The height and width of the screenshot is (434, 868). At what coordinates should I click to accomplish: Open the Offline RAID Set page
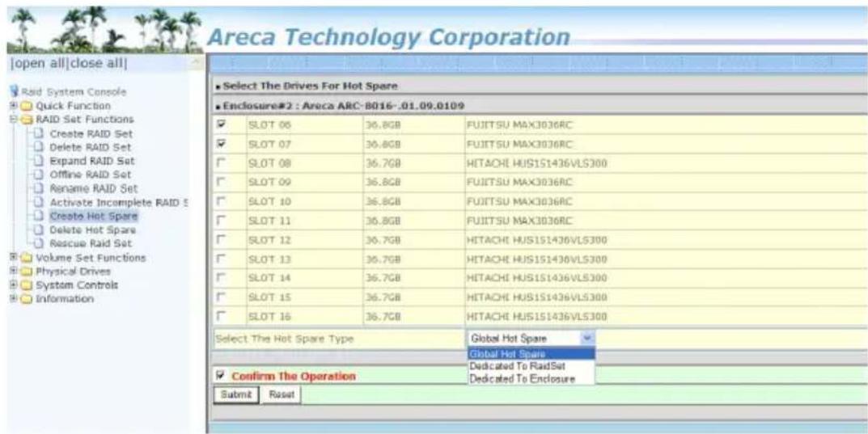91,175
